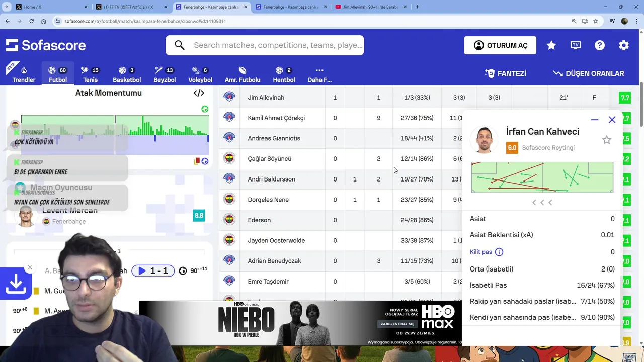This screenshot has width=644, height=362.
Task: Click the download overlay icon
Action: 16,284
